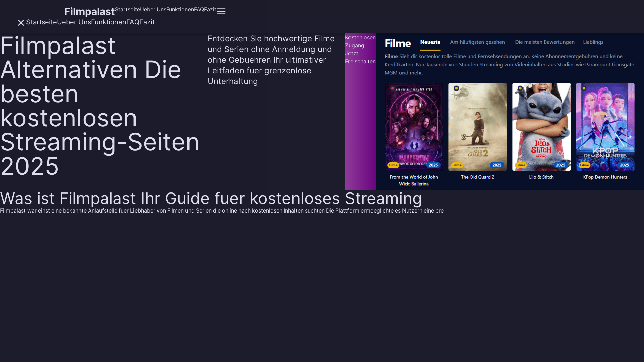
Task: Click Filme badge on KPop Demon Hunters poster
Action: pos(584,165)
